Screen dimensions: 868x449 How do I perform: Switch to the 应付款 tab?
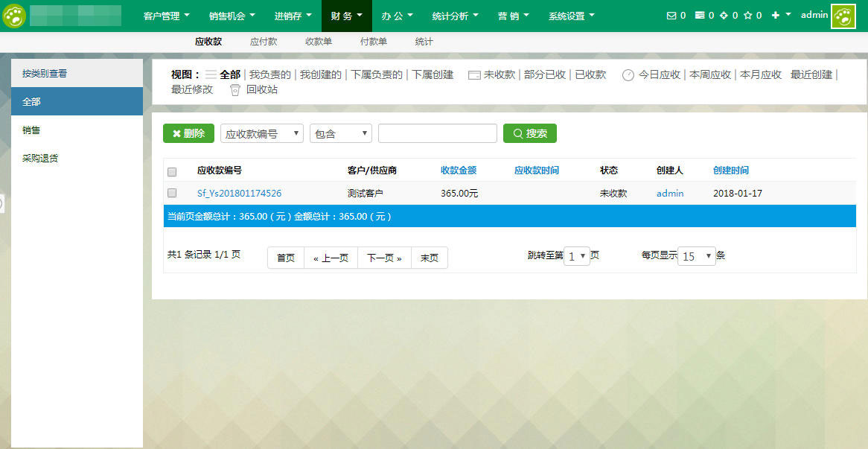pyautogui.click(x=264, y=42)
